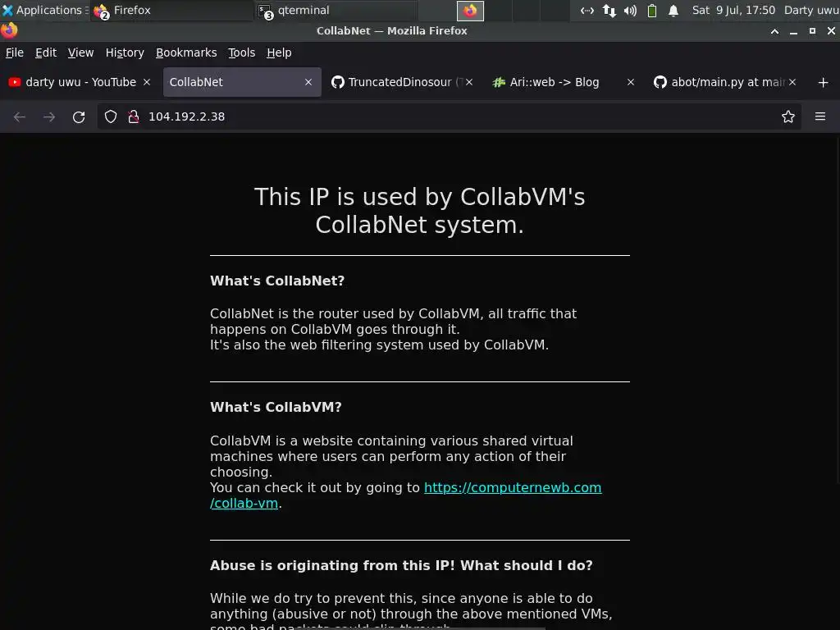Open the Help menu
Viewport: 840px width, 630px height.
(x=279, y=52)
